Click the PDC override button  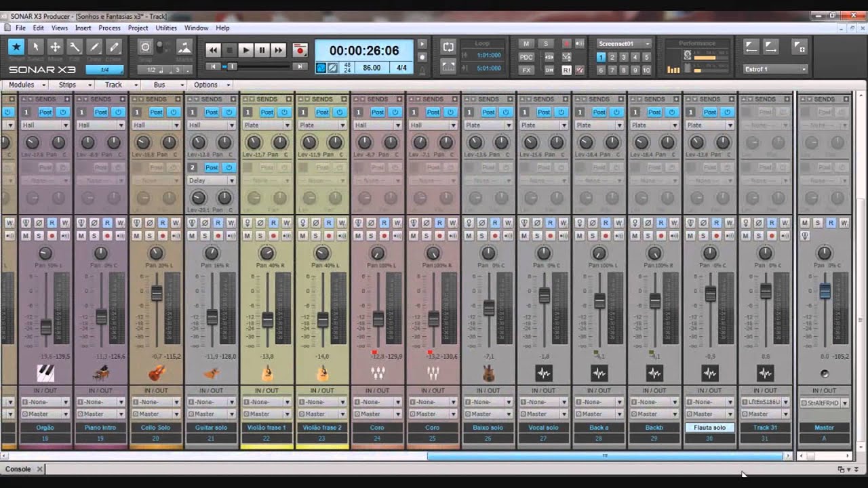[526, 57]
